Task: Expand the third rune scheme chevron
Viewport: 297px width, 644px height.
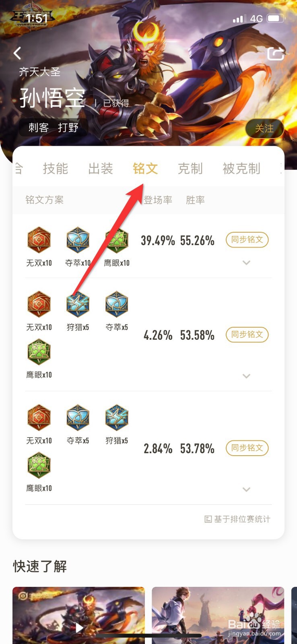Action: (x=247, y=489)
